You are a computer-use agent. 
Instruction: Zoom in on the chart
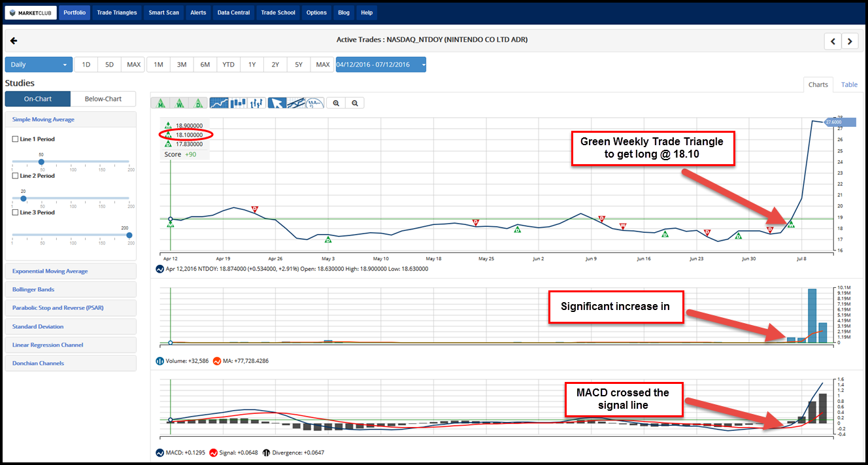click(337, 103)
